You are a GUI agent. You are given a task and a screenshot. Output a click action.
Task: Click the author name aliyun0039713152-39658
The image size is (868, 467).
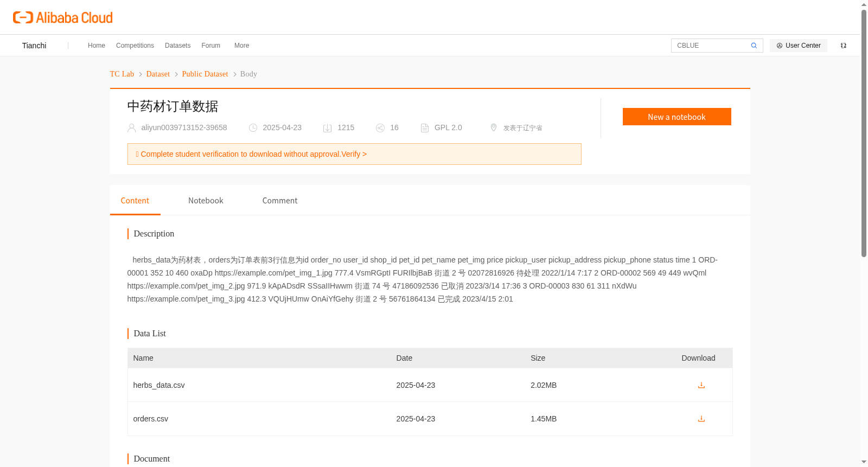(x=184, y=127)
